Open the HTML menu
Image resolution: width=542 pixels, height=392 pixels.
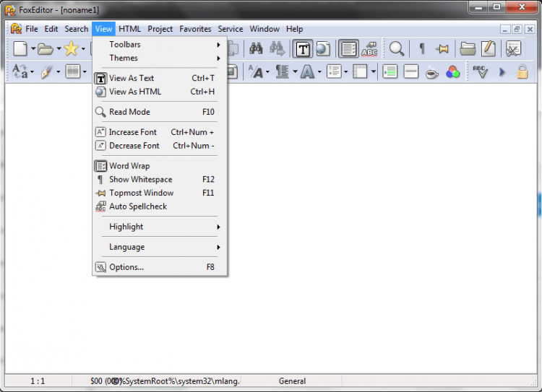coord(129,29)
